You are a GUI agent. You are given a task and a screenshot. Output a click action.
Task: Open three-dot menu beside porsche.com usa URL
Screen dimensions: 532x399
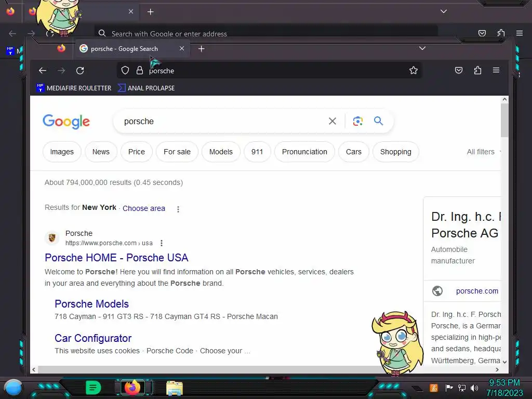tap(162, 243)
